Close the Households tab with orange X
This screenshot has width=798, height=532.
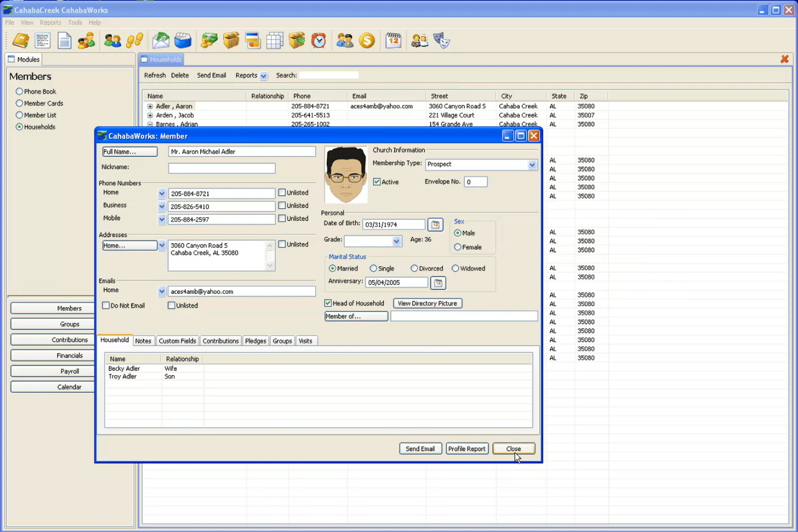(x=785, y=59)
